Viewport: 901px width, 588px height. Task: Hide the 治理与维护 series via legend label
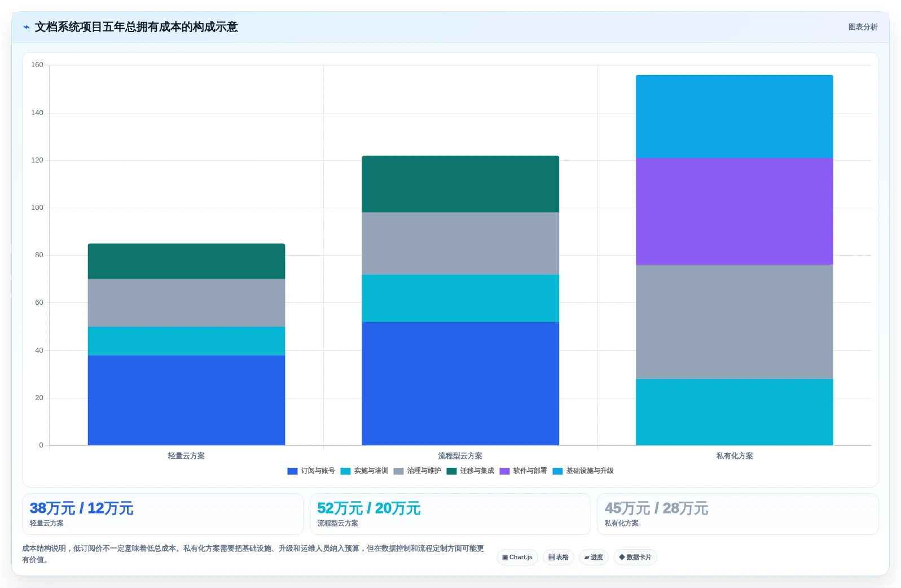click(424, 471)
